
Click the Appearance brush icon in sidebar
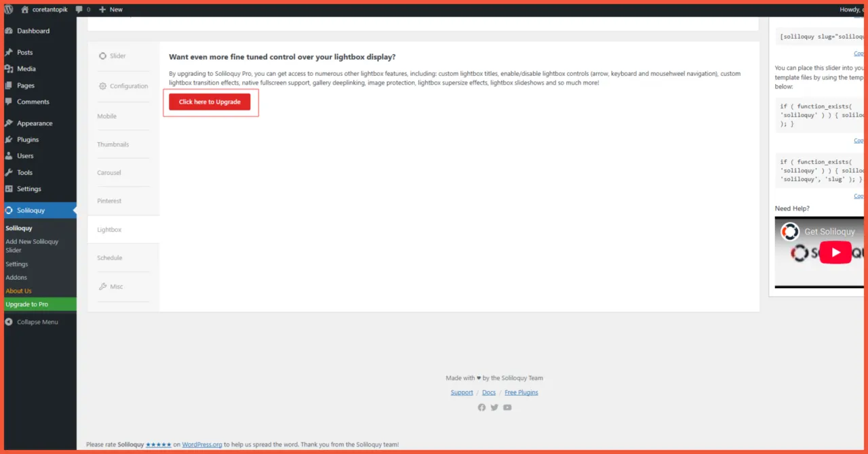click(9, 123)
